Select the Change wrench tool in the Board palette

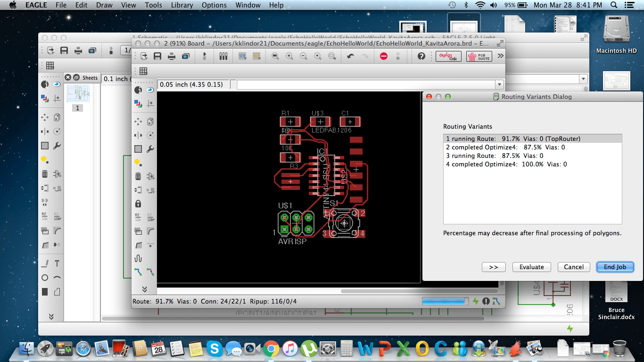(150, 149)
